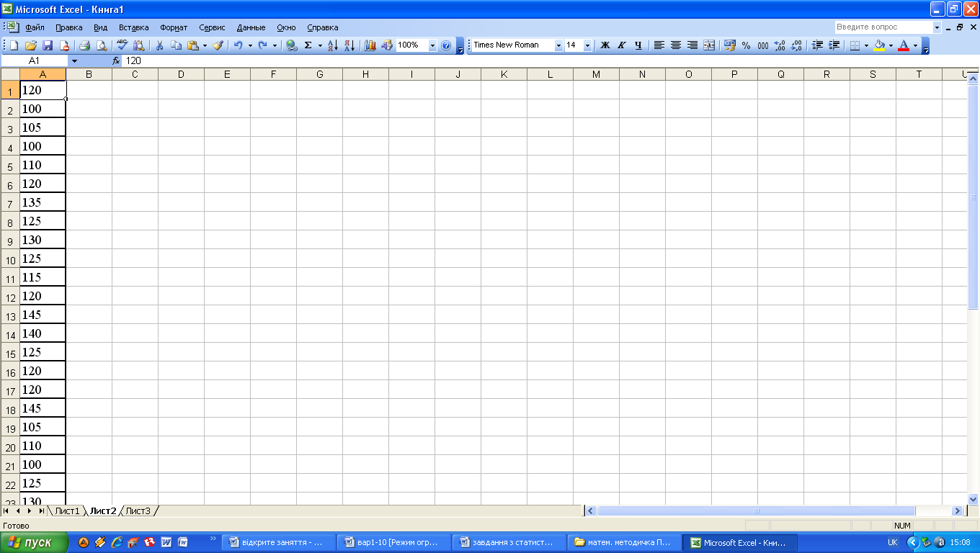This screenshot has width=980, height=553.
Task: Save the workbook with floppy icon
Action: pyautogui.click(x=48, y=45)
